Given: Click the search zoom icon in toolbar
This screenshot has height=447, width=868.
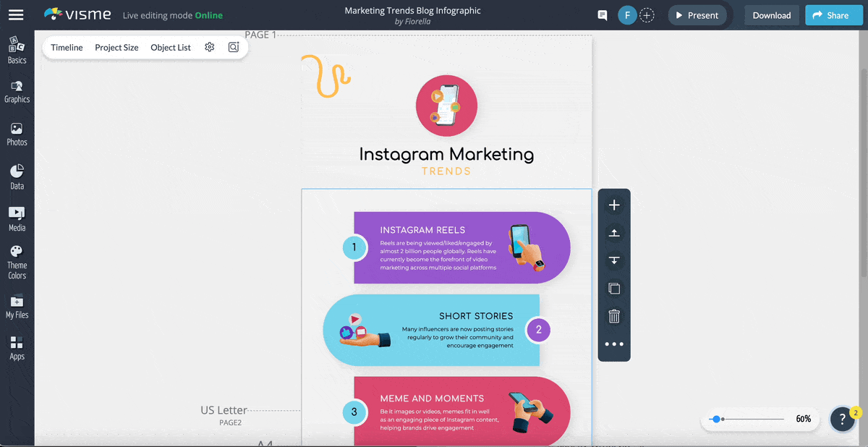Looking at the screenshot, I should [234, 47].
